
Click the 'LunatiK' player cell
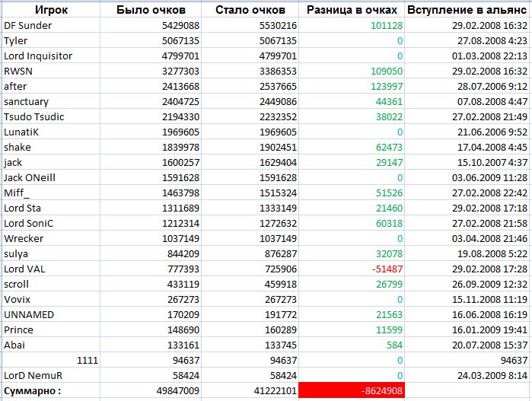tap(51, 132)
